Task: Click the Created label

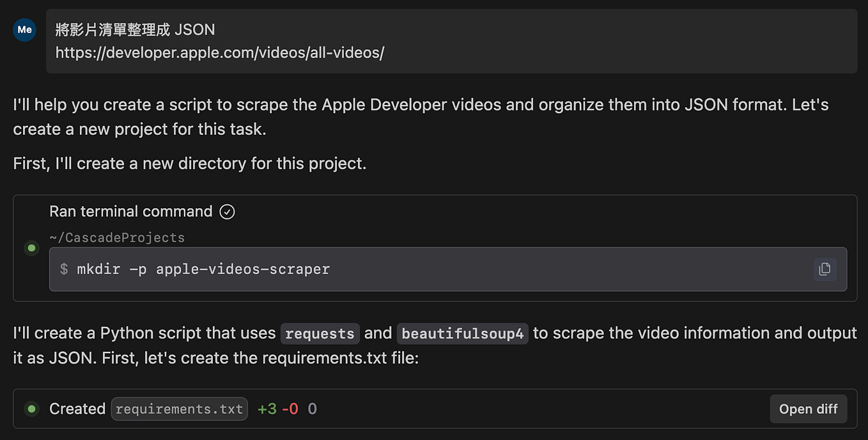Action: tap(77, 409)
